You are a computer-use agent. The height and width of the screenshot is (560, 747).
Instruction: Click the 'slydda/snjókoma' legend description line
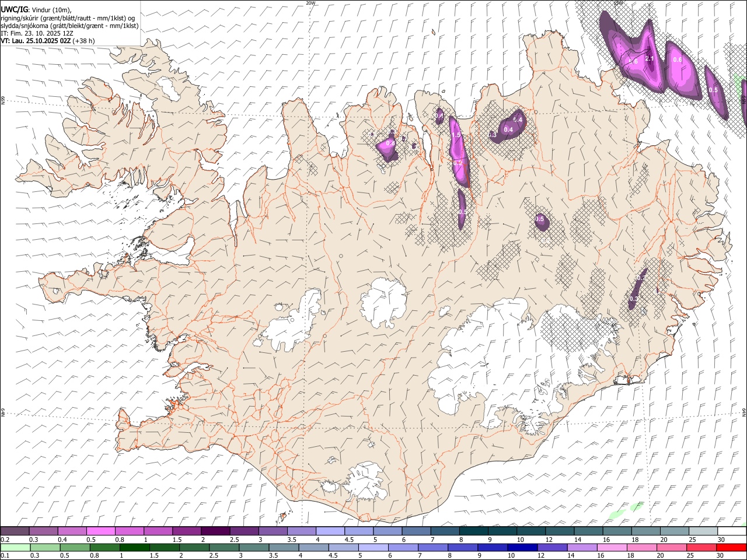[69, 26]
